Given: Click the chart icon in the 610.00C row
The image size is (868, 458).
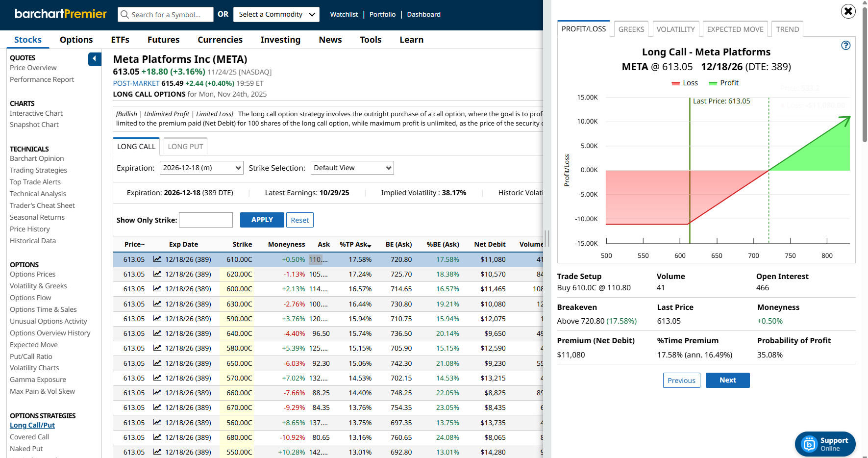Looking at the screenshot, I should point(157,259).
